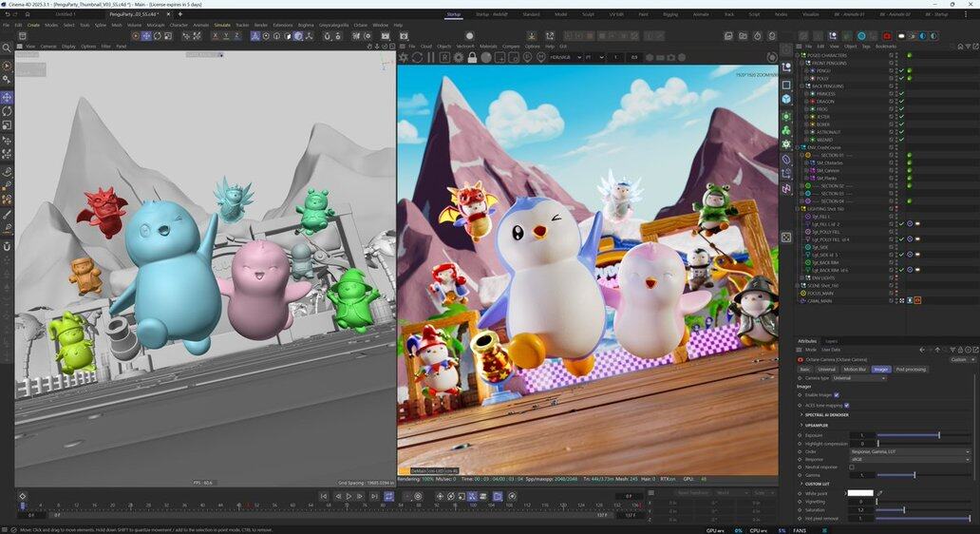The width and height of the screenshot is (980, 534).
Task: Open the Order dropdown
Action: pos(910,451)
